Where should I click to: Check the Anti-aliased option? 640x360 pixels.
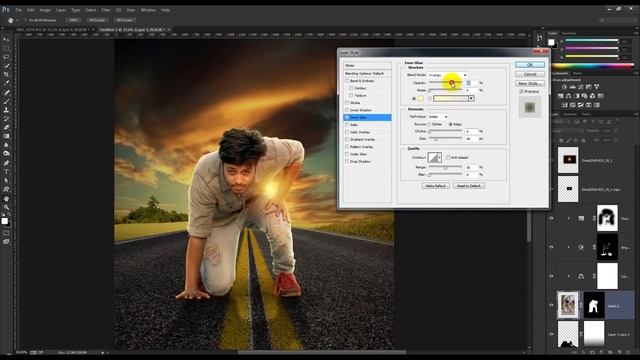[448, 157]
